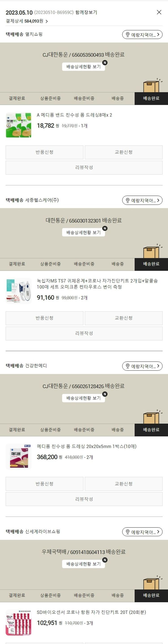This screenshot has width=168, height=644.
Task: Select 배송중 step in first shipment progress
Action: click(118, 99)
